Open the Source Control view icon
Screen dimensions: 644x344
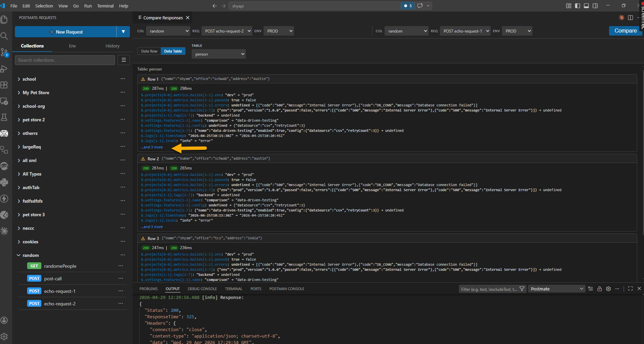[x=4, y=52]
